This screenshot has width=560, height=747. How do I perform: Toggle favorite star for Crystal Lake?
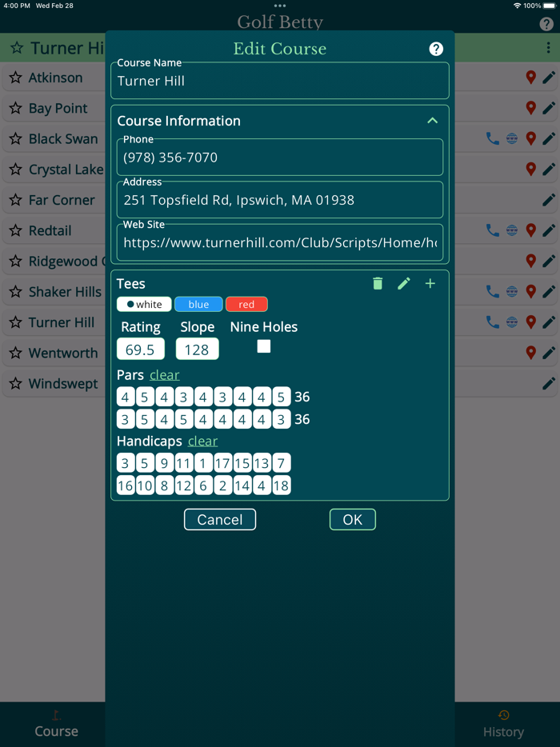(x=16, y=169)
